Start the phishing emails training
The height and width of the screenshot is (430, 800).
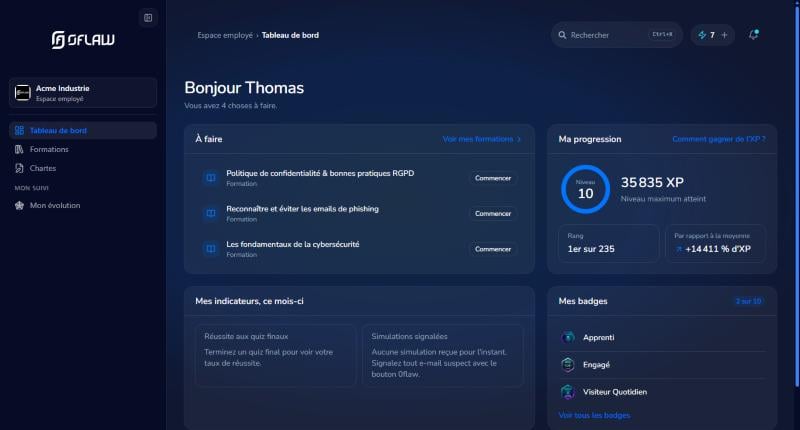[x=493, y=214]
